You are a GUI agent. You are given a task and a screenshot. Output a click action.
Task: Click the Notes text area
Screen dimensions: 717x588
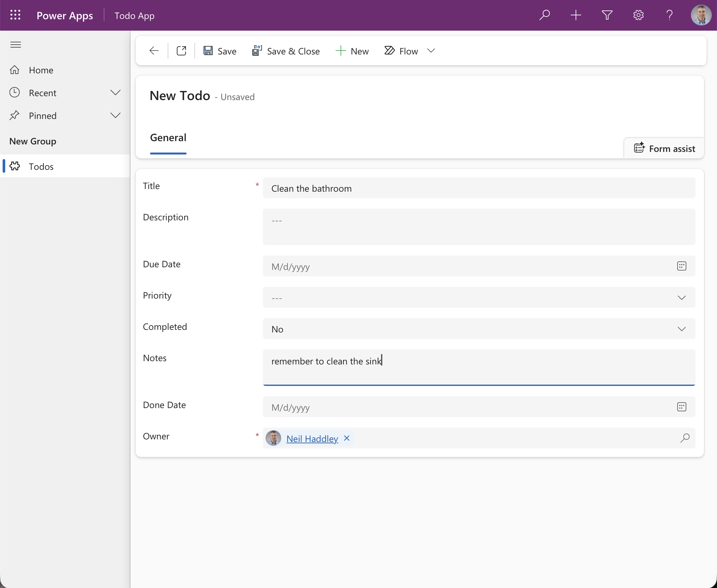pyautogui.click(x=479, y=368)
